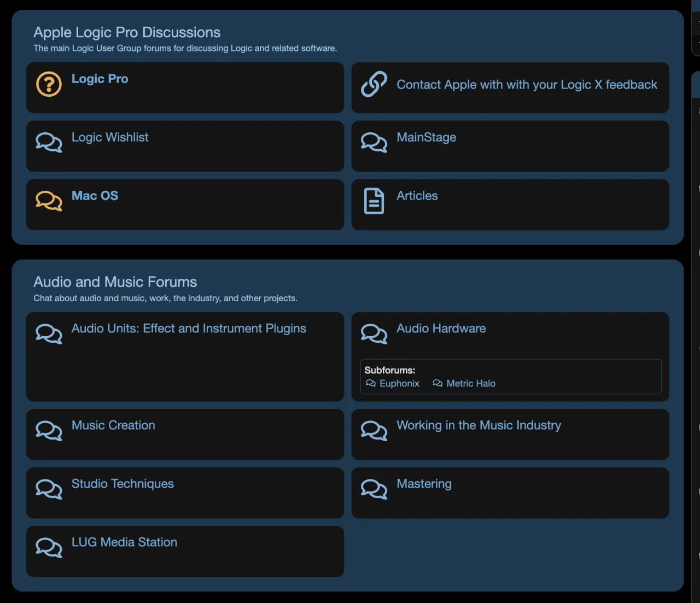Open Working in the Music Industry forum
The height and width of the screenshot is (603, 700).
(x=479, y=425)
